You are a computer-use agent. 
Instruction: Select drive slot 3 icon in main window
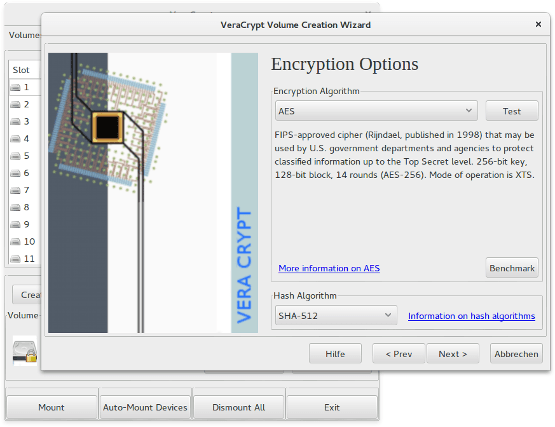coord(15,121)
